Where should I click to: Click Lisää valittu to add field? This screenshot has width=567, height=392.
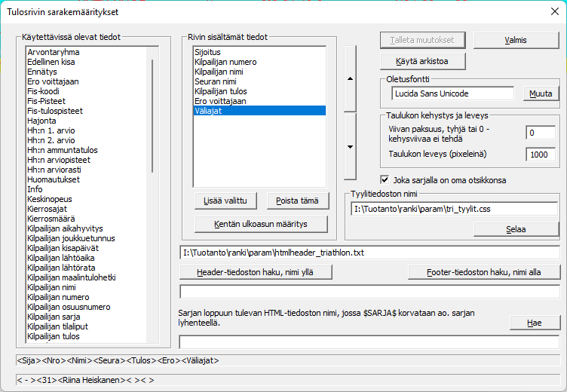point(225,201)
